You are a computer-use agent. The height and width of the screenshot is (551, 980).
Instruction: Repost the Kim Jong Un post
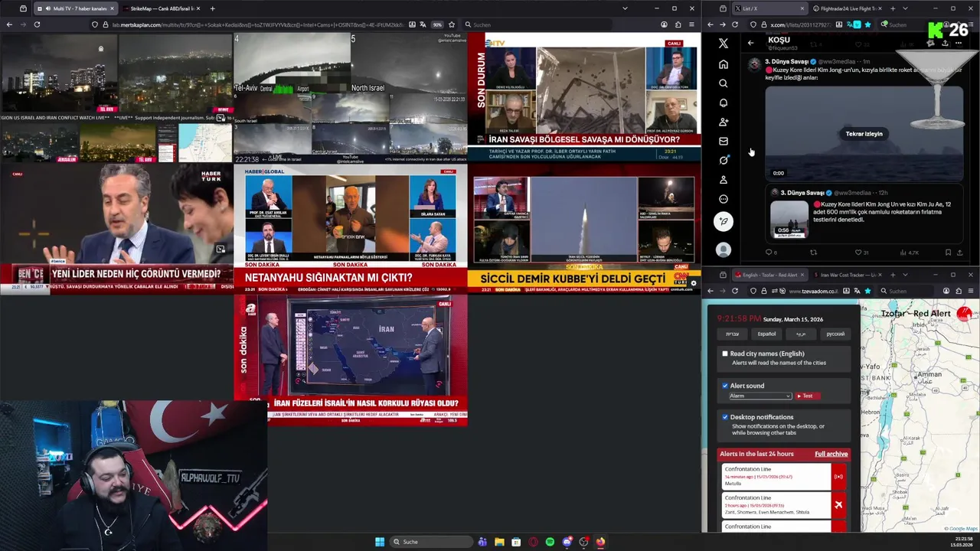pyautogui.click(x=814, y=253)
